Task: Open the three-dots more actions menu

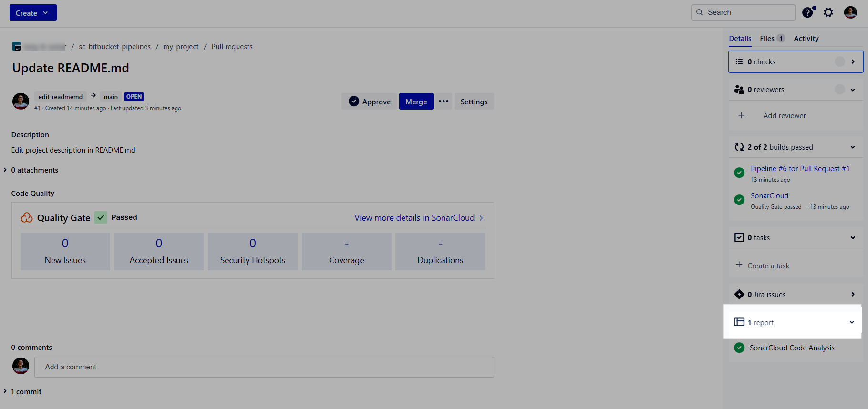Action: click(x=444, y=101)
